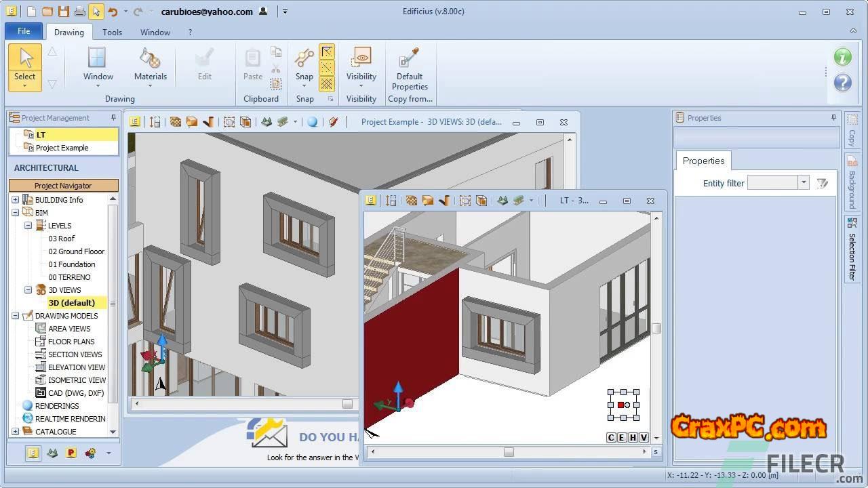Toggle the grid snap button in Snap group
Screen dimensions: 868x488
[327, 83]
